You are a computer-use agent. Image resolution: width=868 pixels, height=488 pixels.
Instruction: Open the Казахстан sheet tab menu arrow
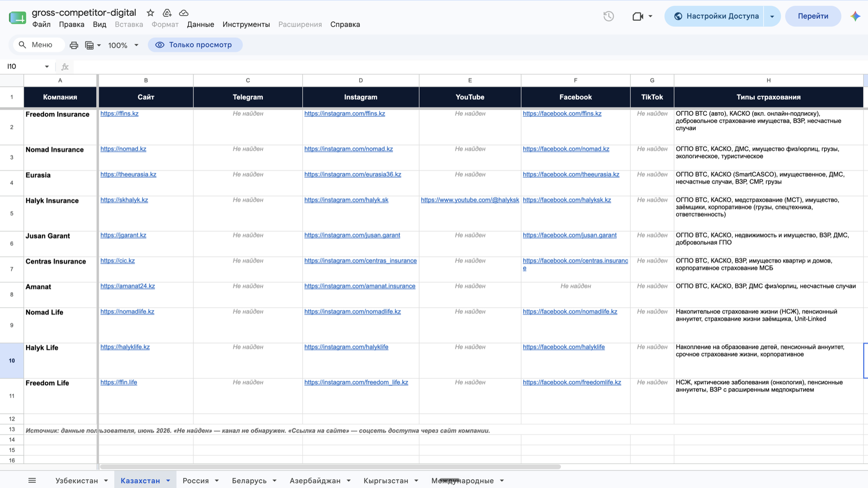[168, 481]
